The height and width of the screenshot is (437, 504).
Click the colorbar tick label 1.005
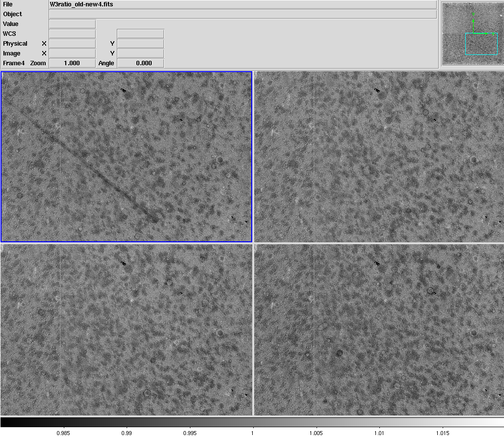click(x=316, y=433)
